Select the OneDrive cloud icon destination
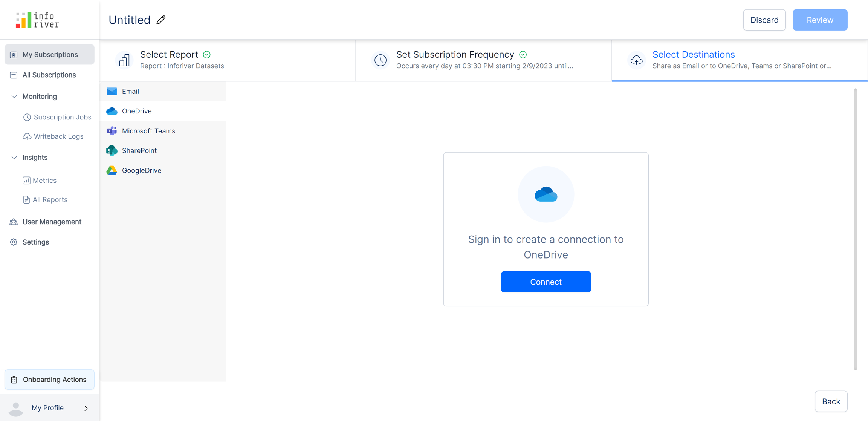 tap(112, 111)
